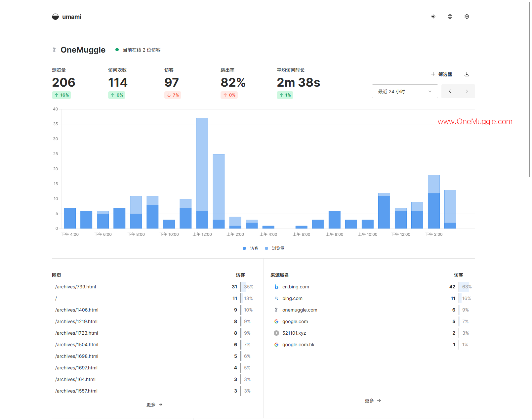Click the 来源域名 table header
The image size is (532, 420).
(280, 275)
